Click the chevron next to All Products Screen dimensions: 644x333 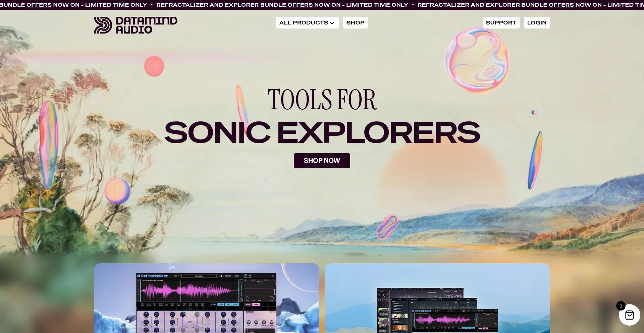pos(332,23)
